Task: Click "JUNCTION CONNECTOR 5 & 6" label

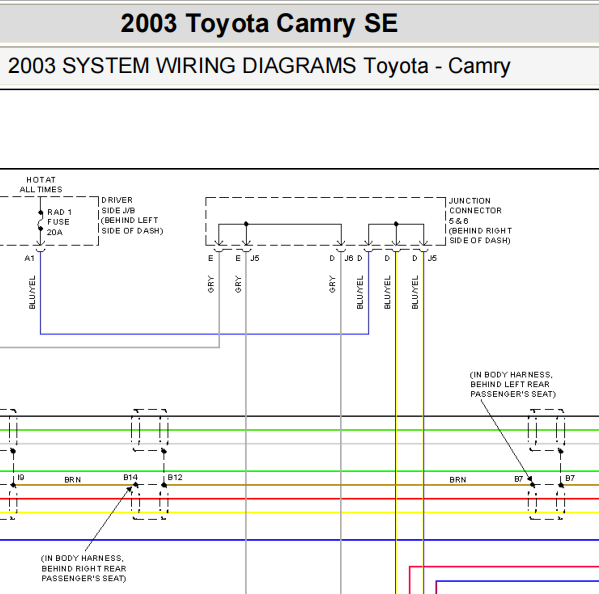Action: [480, 220]
